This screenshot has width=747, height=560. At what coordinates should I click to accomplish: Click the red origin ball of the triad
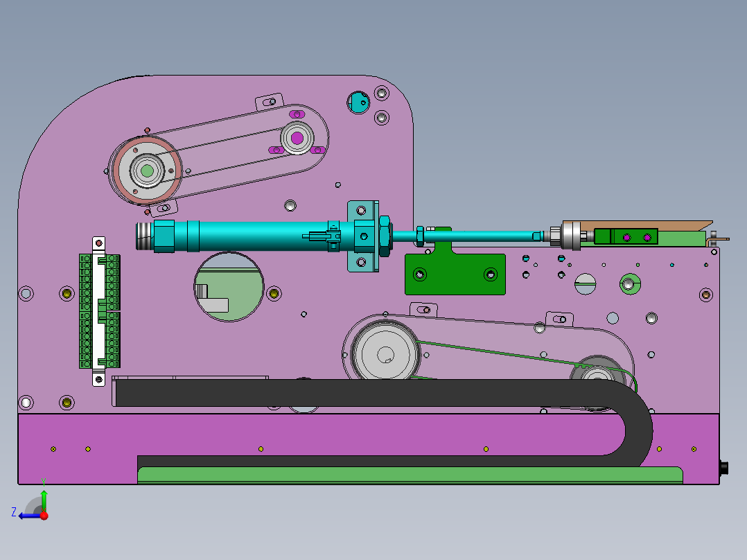pyautogui.click(x=44, y=516)
